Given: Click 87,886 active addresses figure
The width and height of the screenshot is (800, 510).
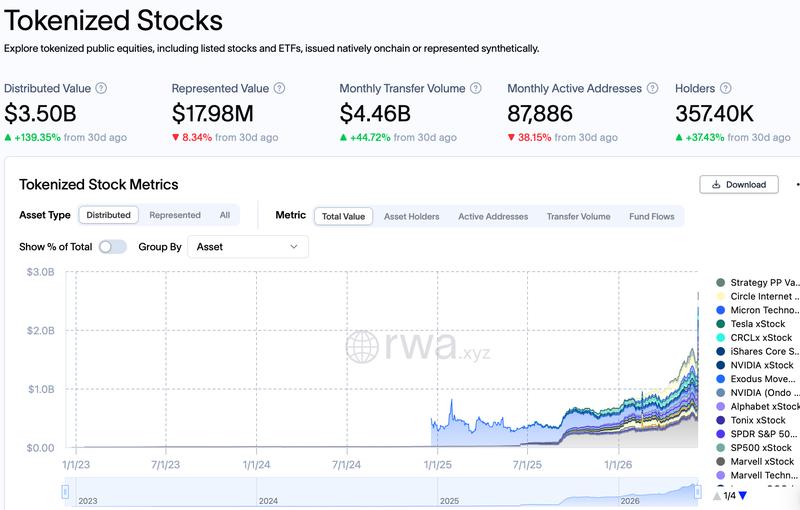Looking at the screenshot, I should [x=540, y=113].
